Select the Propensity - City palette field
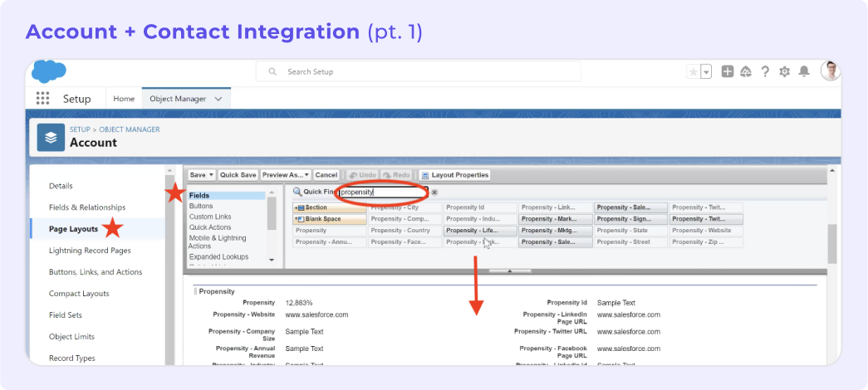The height and width of the screenshot is (390, 868). [x=405, y=207]
